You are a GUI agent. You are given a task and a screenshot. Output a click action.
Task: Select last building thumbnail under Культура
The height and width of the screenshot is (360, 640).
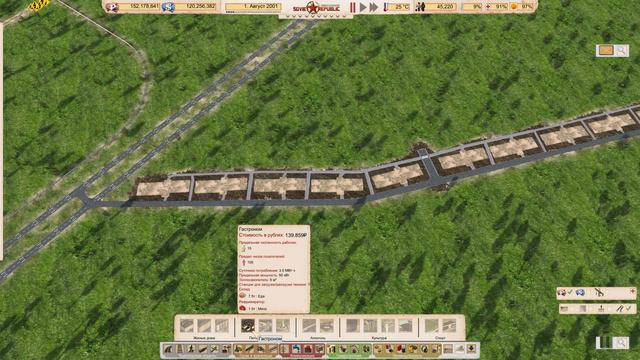[x=405, y=326]
